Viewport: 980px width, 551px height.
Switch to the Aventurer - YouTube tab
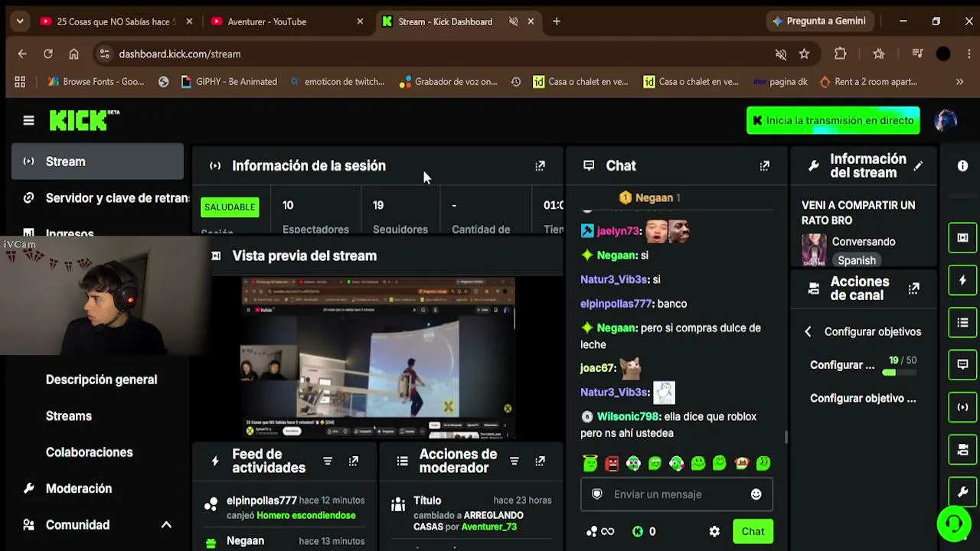coord(287,21)
